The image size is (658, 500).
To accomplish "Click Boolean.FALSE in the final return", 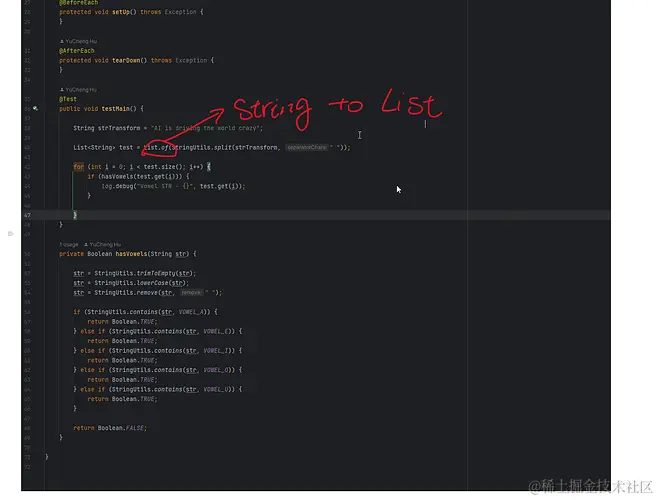I will click(121, 428).
